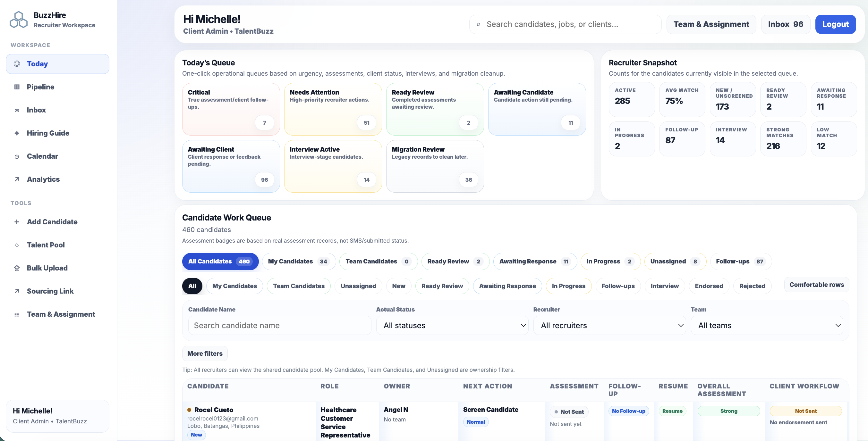Toggle the Unassigned filter chip
Image resolution: width=868 pixels, height=441 pixels.
click(x=358, y=286)
